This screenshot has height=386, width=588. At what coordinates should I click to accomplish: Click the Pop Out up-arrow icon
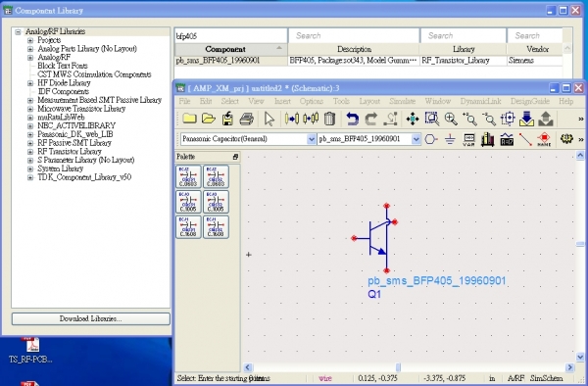click(x=546, y=120)
